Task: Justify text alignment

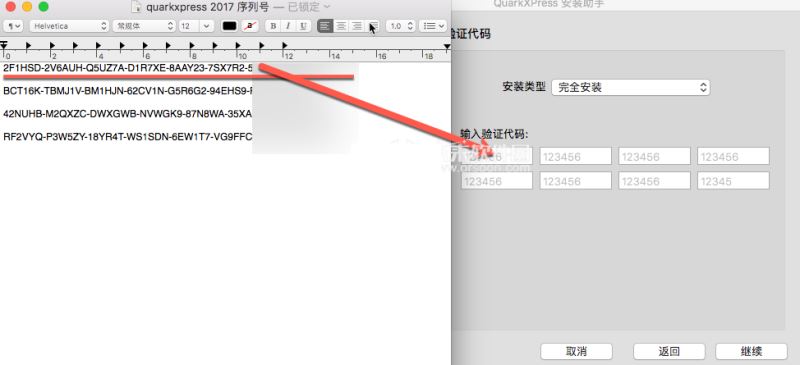Action: point(373,26)
